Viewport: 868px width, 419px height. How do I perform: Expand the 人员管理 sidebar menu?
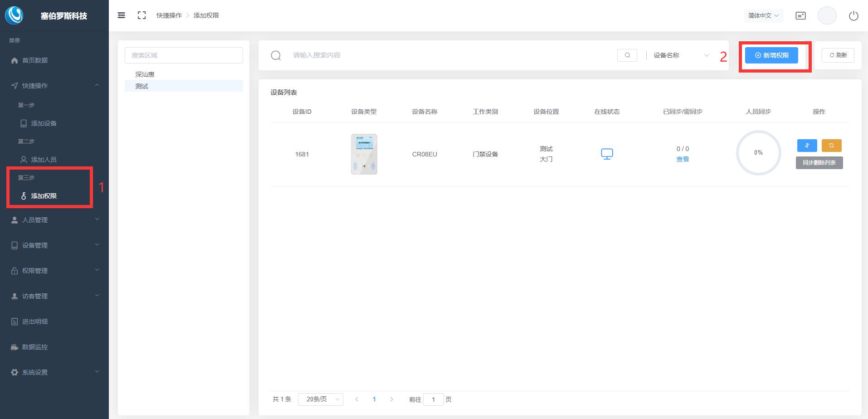(x=54, y=220)
